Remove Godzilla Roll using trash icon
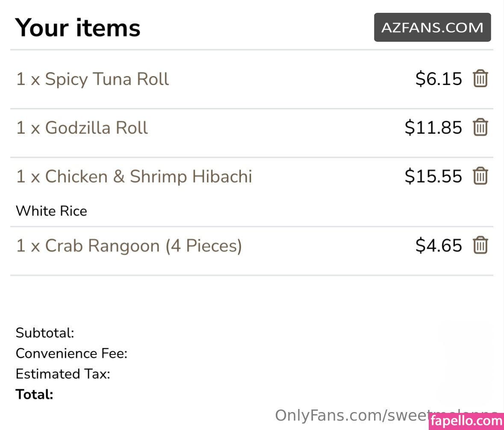 480,127
